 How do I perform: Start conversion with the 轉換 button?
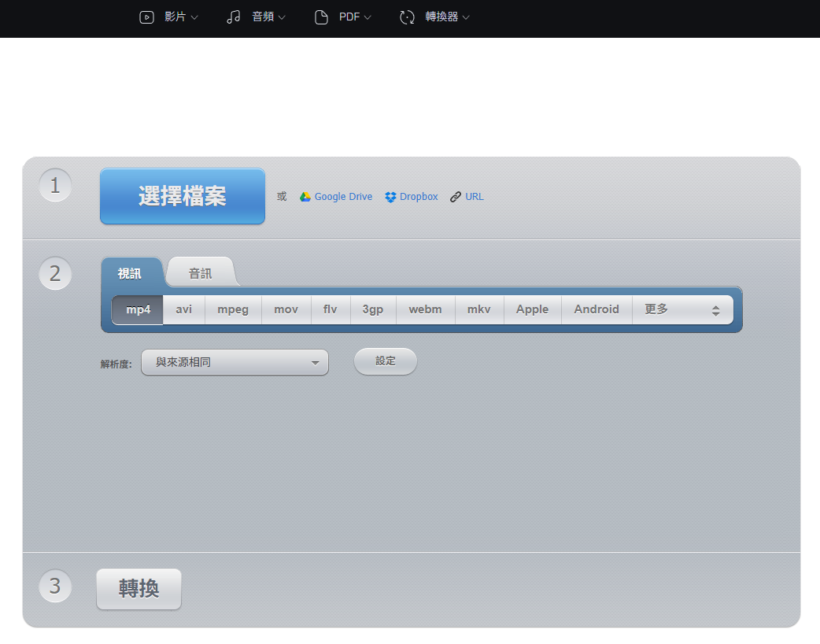pos(139,589)
